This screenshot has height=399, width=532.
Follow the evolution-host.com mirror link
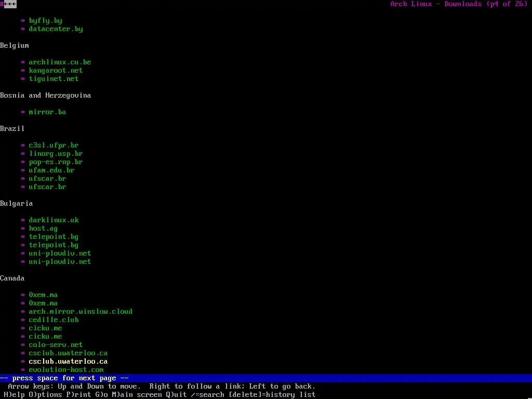tap(66, 370)
